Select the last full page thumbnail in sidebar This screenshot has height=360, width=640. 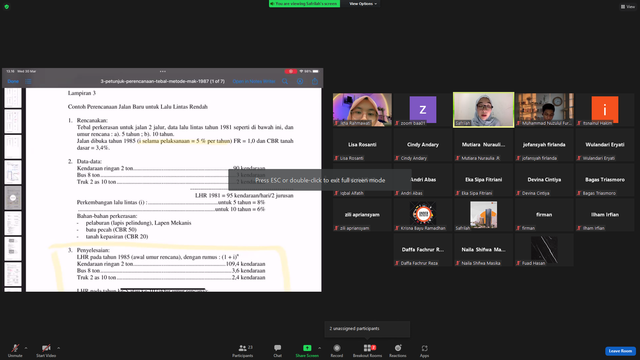[13, 274]
